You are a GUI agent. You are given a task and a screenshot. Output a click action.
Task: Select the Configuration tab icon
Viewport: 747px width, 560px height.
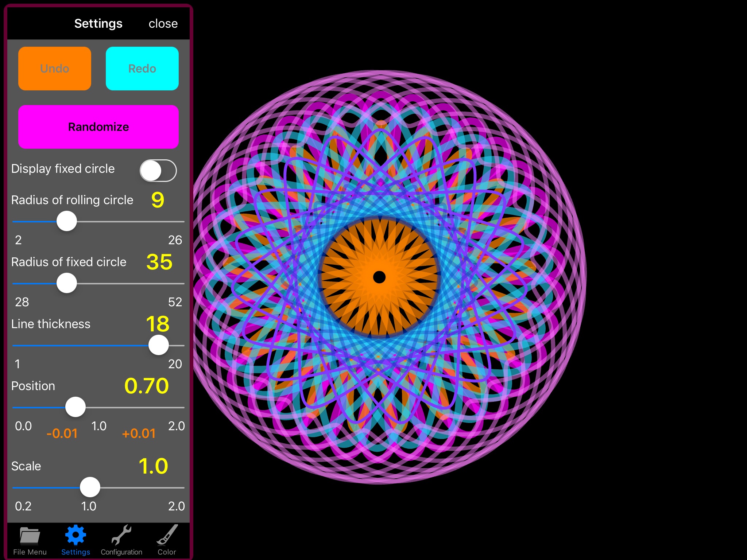pyautogui.click(x=122, y=537)
